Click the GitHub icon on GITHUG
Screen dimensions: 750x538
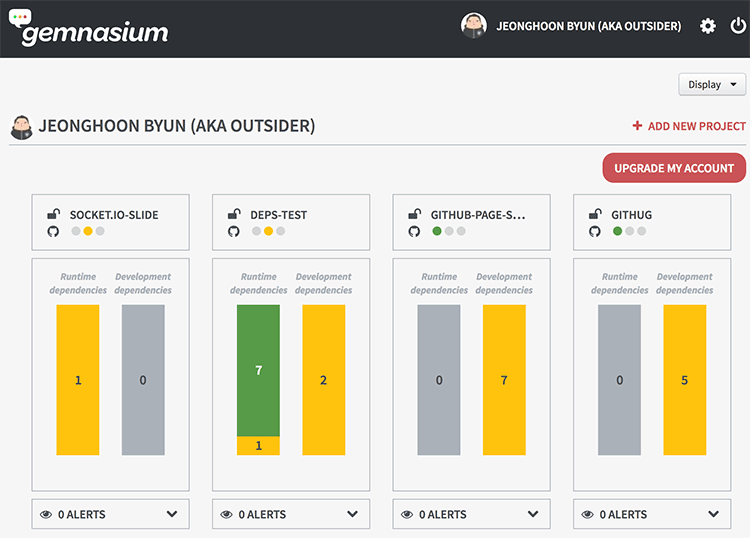595,231
